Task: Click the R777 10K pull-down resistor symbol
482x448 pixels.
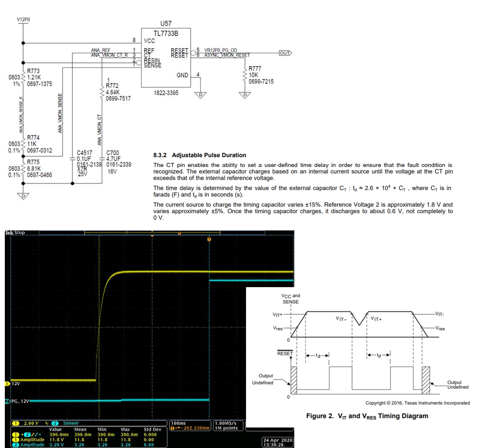Action: pyautogui.click(x=245, y=75)
